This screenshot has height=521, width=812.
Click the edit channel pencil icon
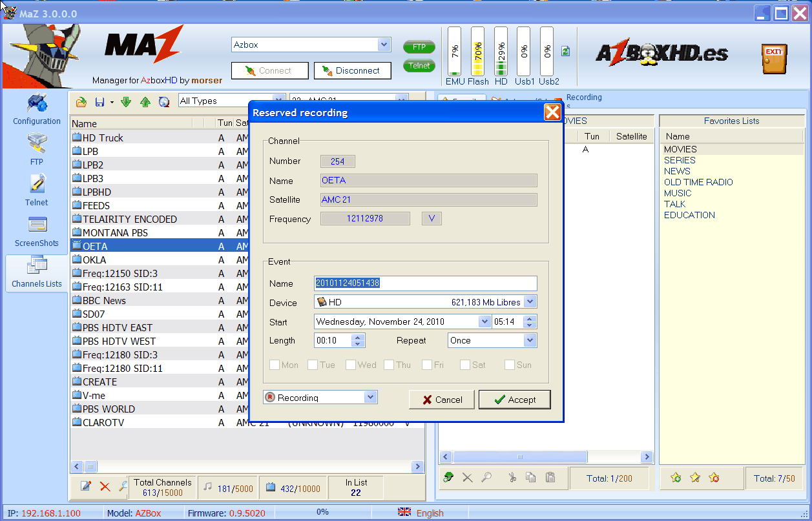pyautogui.click(x=86, y=486)
